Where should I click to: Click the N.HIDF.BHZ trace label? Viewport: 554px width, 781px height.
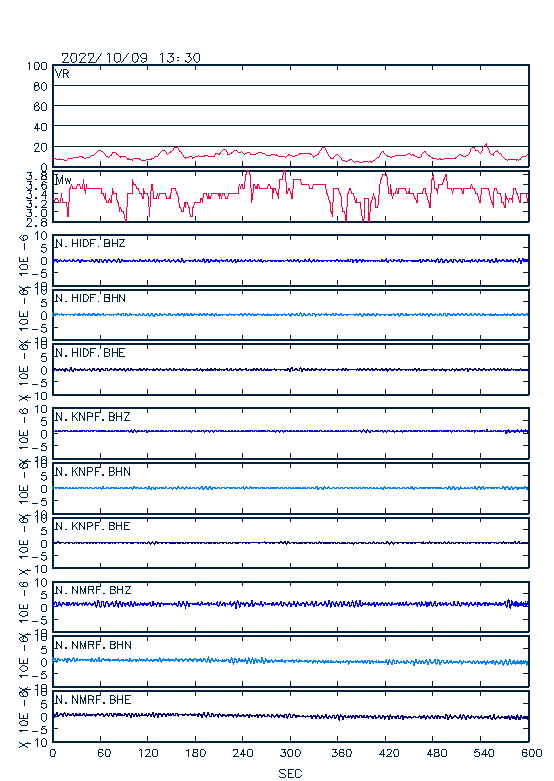tap(90, 243)
